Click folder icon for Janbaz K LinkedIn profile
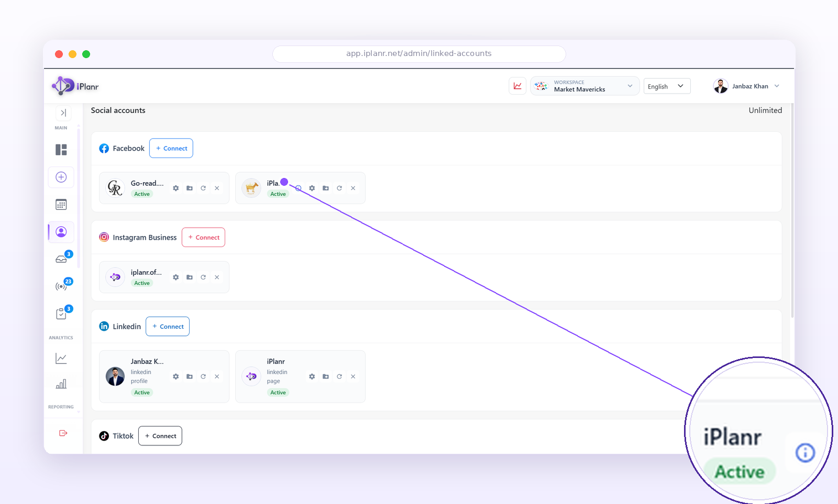 190,376
